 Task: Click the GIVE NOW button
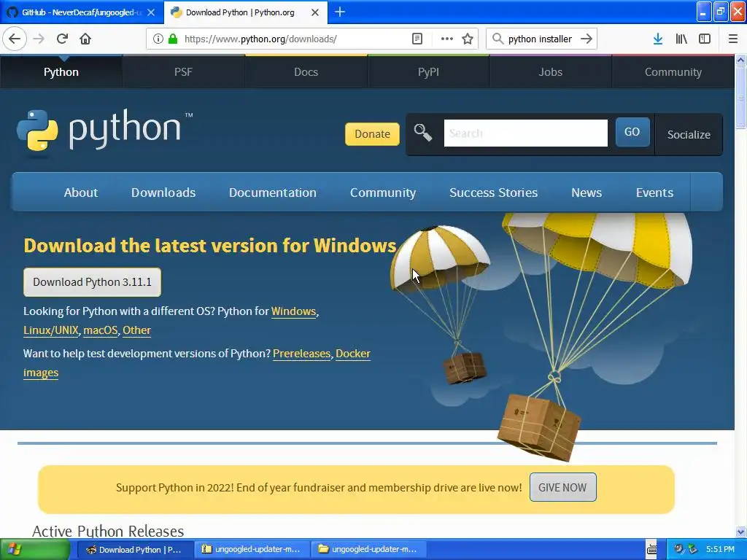[x=562, y=487]
